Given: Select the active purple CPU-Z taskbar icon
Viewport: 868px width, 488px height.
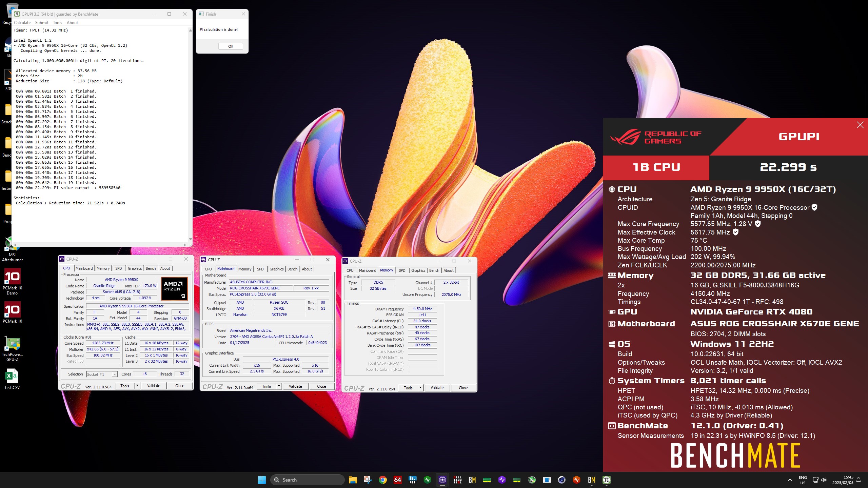Looking at the screenshot, I should (x=442, y=480).
